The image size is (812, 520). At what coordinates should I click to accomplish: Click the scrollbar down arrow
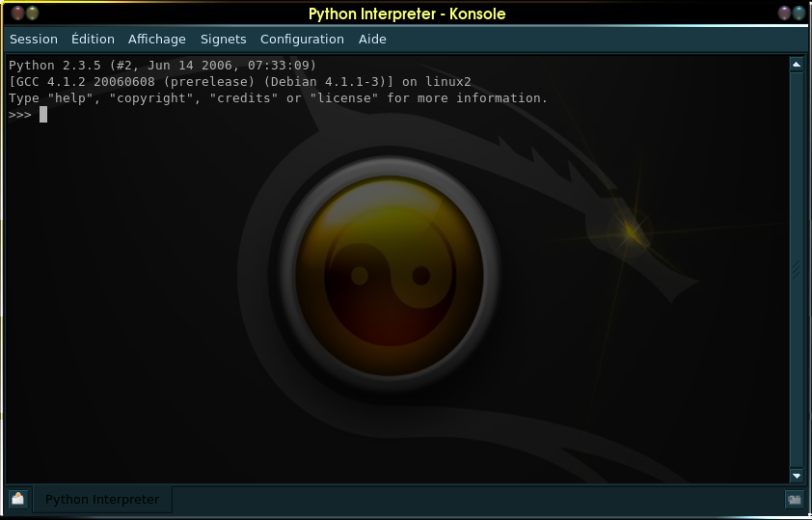pos(797,475)
